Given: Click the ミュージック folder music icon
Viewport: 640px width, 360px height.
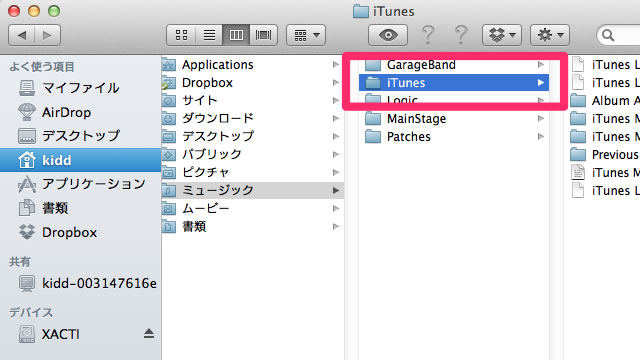Looking at the screenshot, I should pyautogui.click(x=169, y=190).
